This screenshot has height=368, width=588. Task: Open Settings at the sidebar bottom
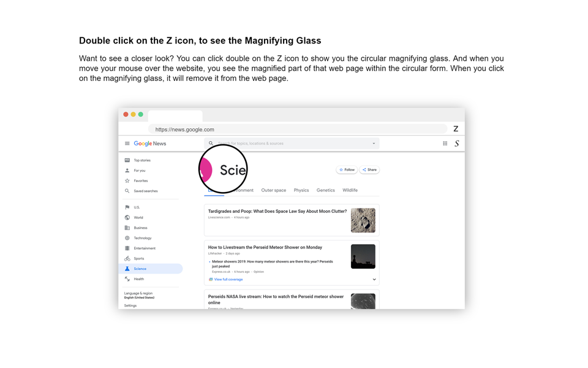pyautogui.click(x=130, y=305)
